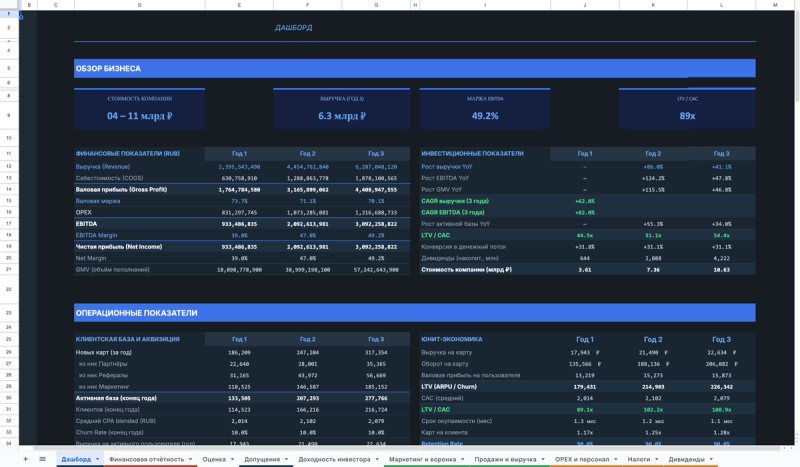Open the all sheets list icon
Screen dimensions: 800x467
point(43,459)
